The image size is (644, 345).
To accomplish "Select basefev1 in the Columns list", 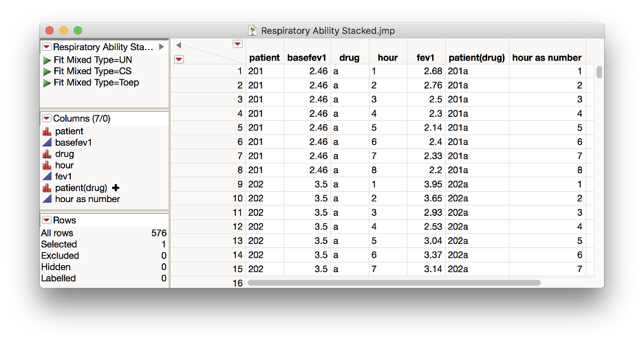I will point(74,142).
